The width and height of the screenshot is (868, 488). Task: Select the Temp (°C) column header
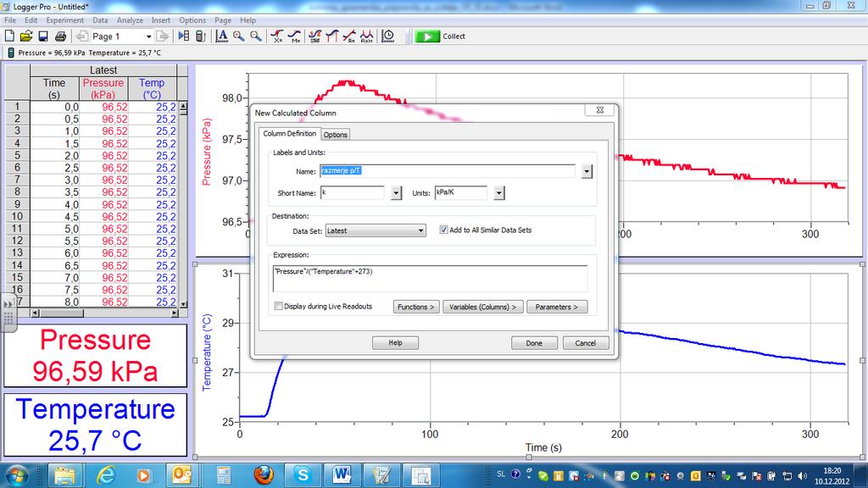click(x=152, y=88)
